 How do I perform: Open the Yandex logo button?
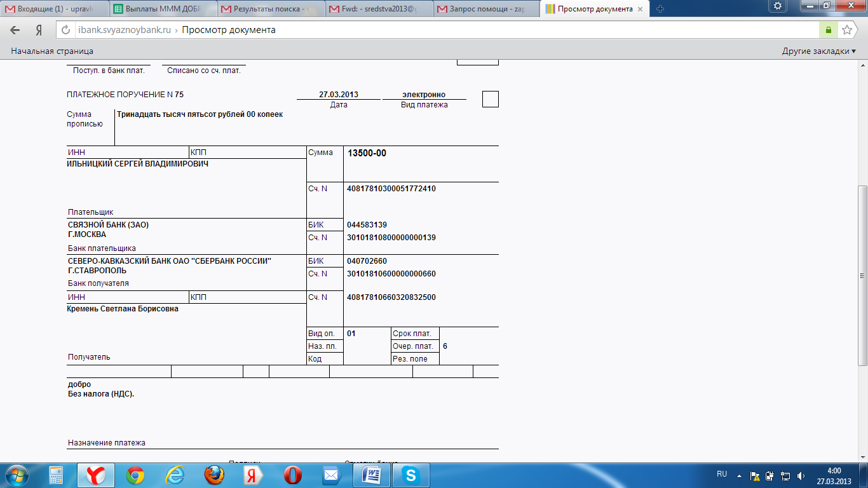tap(39, 30)
